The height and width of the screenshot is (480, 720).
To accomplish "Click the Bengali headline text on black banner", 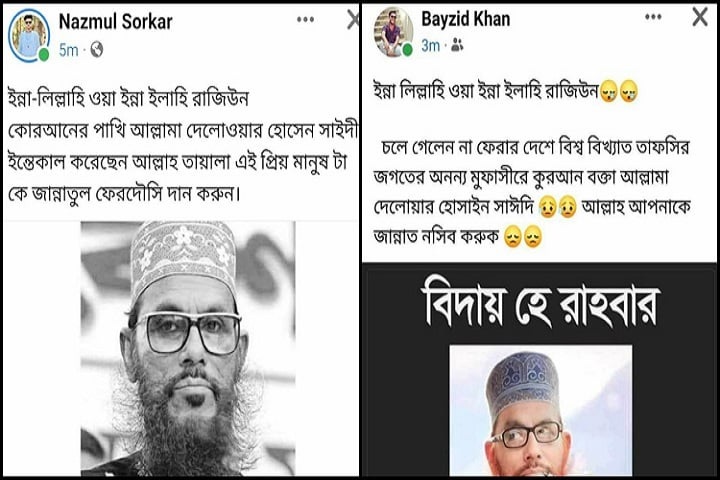I will click(x=540, y=305).
